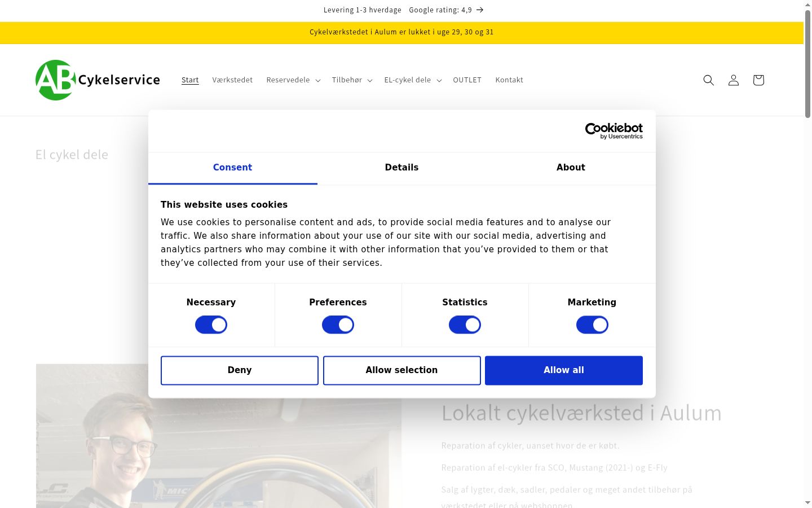Click the scrollbar down arrow
Screen dimensions: 812x508
pos(807,503)
